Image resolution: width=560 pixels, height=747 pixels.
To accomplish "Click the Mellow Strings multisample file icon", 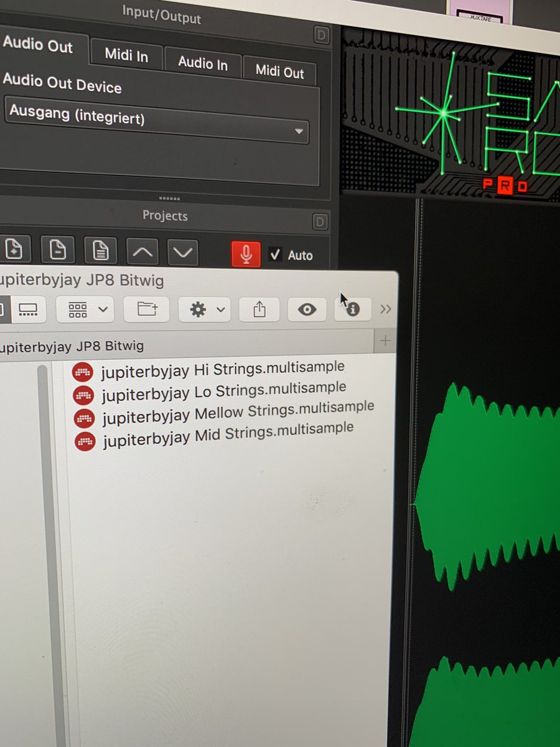I will (x=84, y=418).
